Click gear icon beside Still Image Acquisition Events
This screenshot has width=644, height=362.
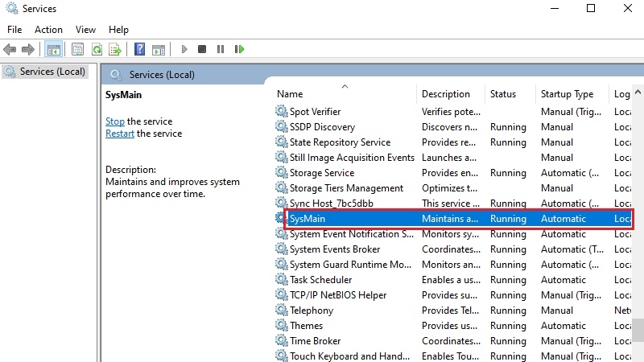click(281, 156)
